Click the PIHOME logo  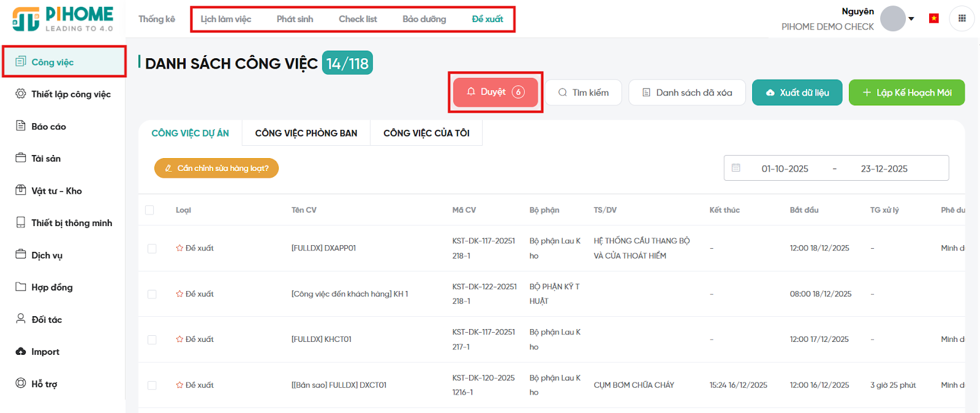tap(63, 19)
